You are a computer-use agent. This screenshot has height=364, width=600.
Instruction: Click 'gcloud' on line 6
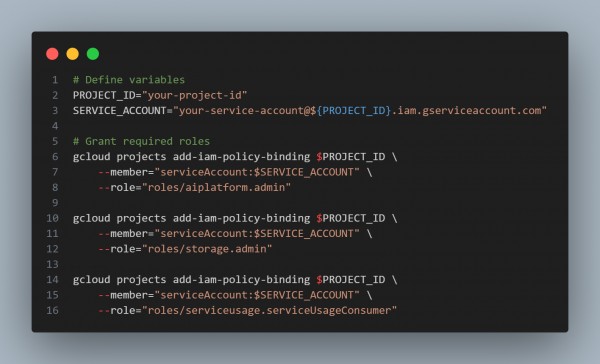[91, 157]
